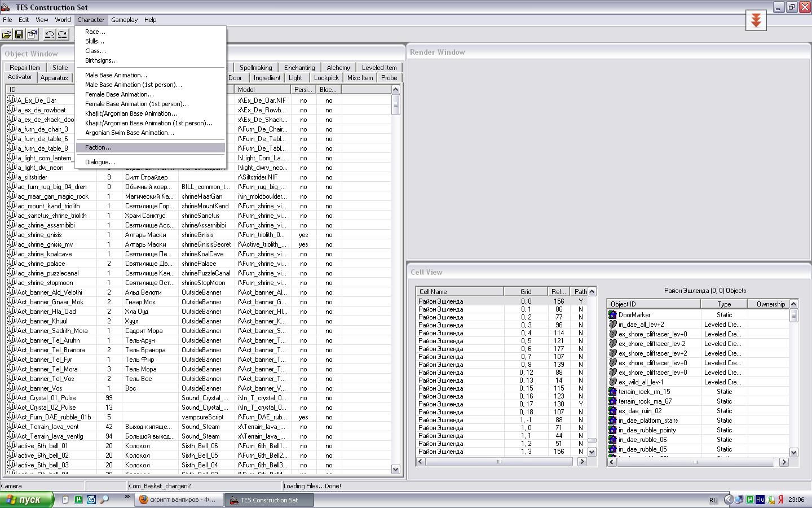The width and height of the screenshot is (812, 508).
Task: Click the Save plugin toolbar icon
Action: (x=19, y=34)
